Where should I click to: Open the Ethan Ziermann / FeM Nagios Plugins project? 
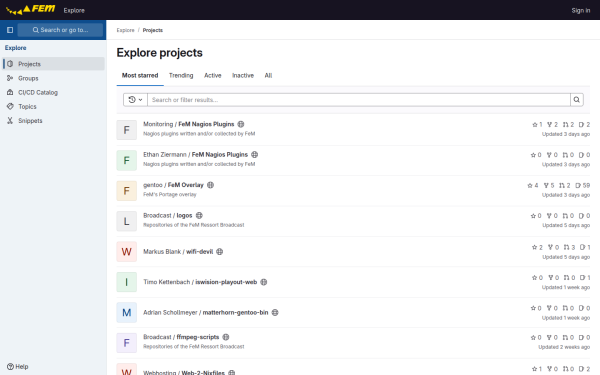pos(196,155)
